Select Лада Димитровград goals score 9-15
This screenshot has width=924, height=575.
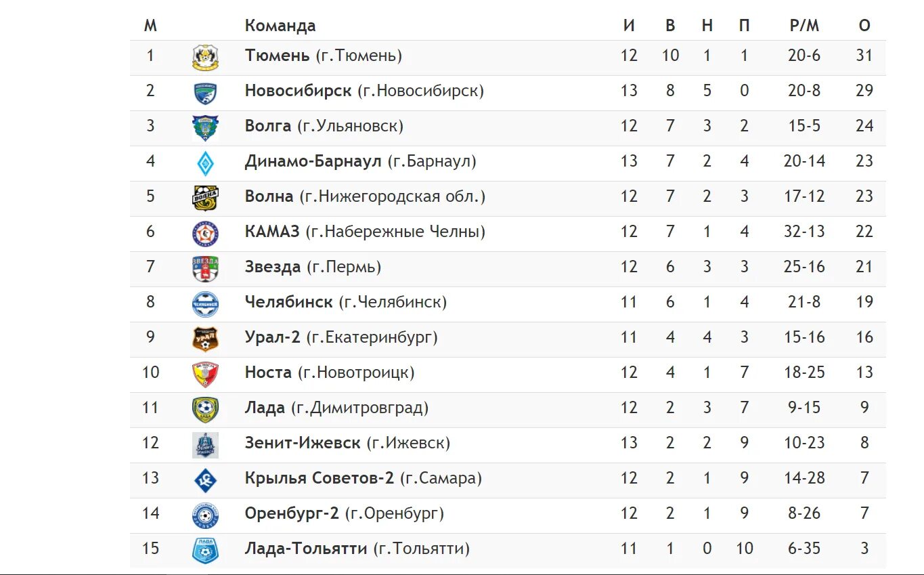[x=804, y=408]
